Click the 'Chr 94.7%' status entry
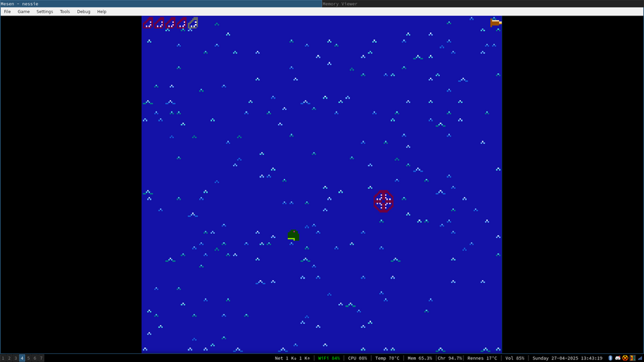This screenshot has width=644, height=362. (x=449, y=358)
